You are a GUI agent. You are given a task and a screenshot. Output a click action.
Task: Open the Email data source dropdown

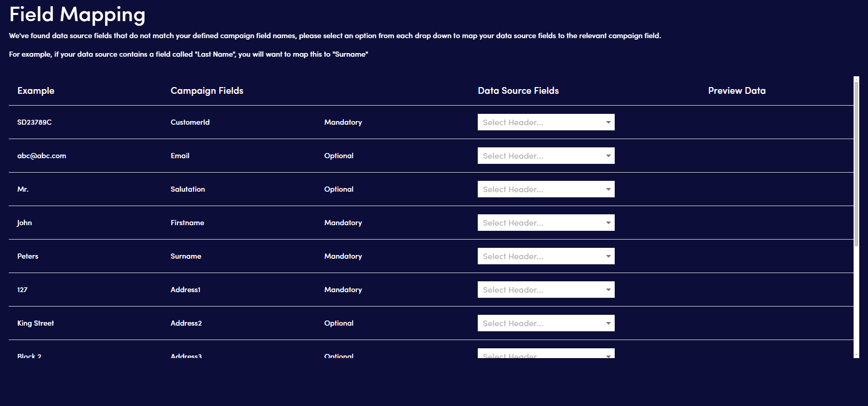pos(546,156)
